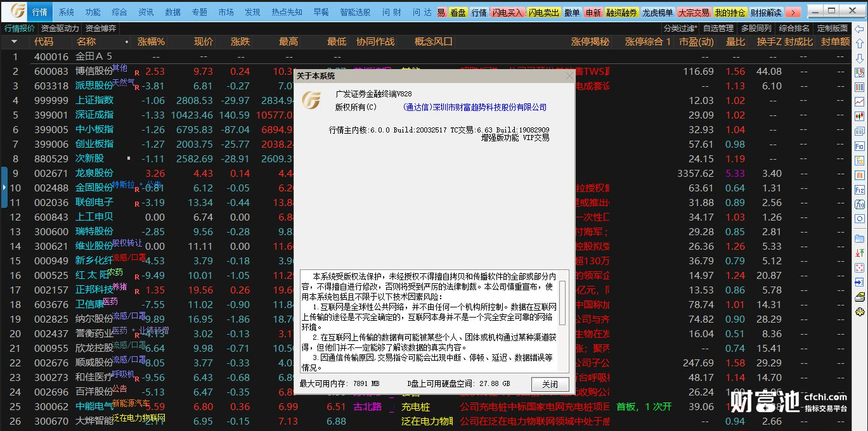The height and width of the screenshot is (431, 868).
Task: Click stock code 600083
Action: (x=51, y=71)
